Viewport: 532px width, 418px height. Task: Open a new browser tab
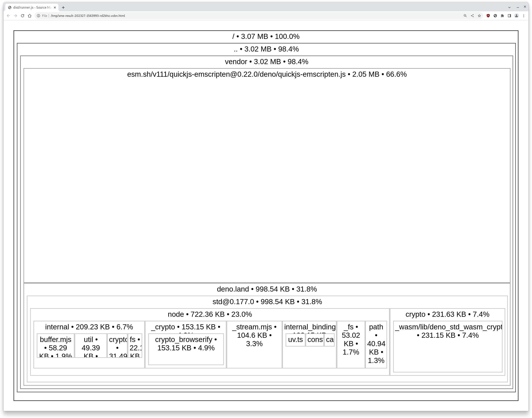click(x=63, y=8)
